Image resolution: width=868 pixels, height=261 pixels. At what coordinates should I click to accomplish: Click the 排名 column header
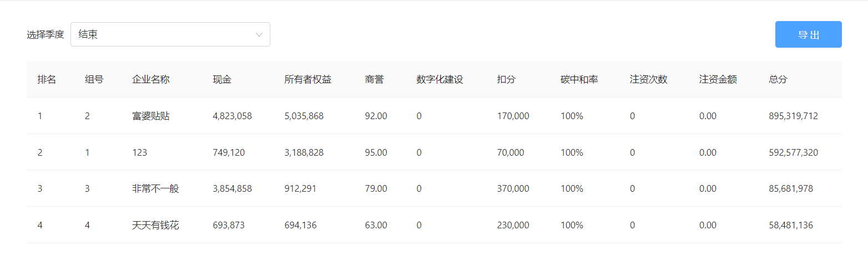47,79
